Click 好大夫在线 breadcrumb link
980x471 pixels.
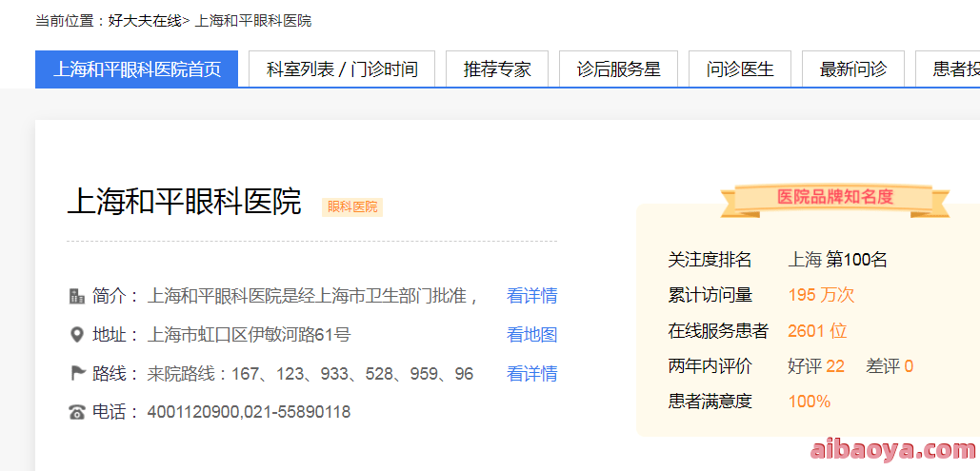pos(145,21)
